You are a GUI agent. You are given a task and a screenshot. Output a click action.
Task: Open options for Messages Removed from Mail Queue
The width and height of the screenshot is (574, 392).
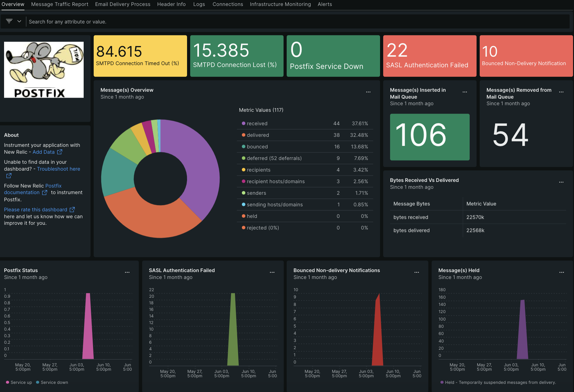(561, 92)
